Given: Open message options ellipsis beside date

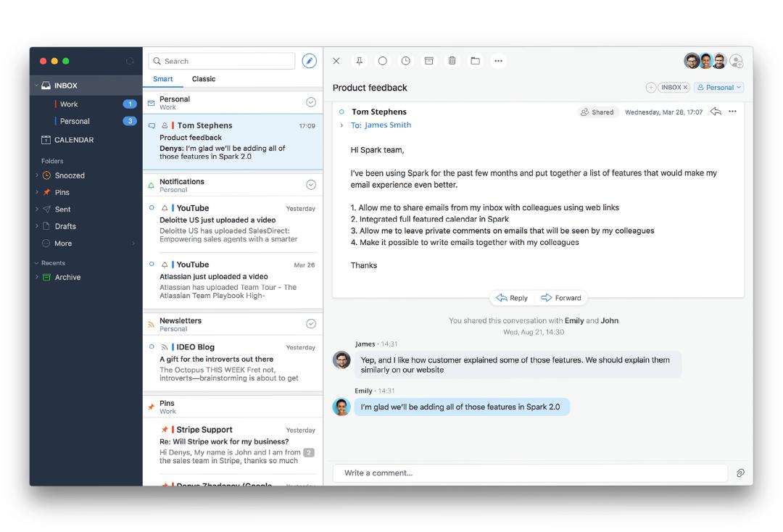Looking at the screenshot, I should click(732, 112).
